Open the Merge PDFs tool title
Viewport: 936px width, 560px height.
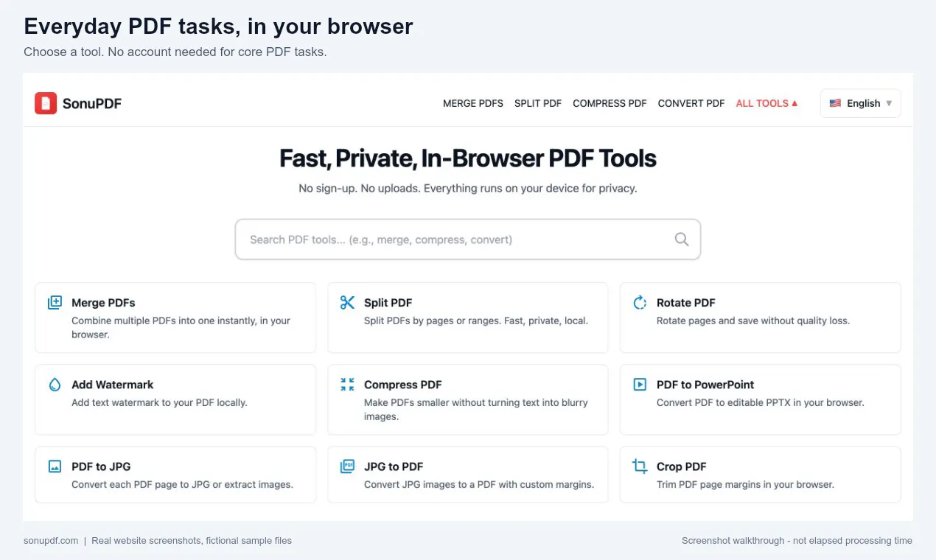pos(103,303)
